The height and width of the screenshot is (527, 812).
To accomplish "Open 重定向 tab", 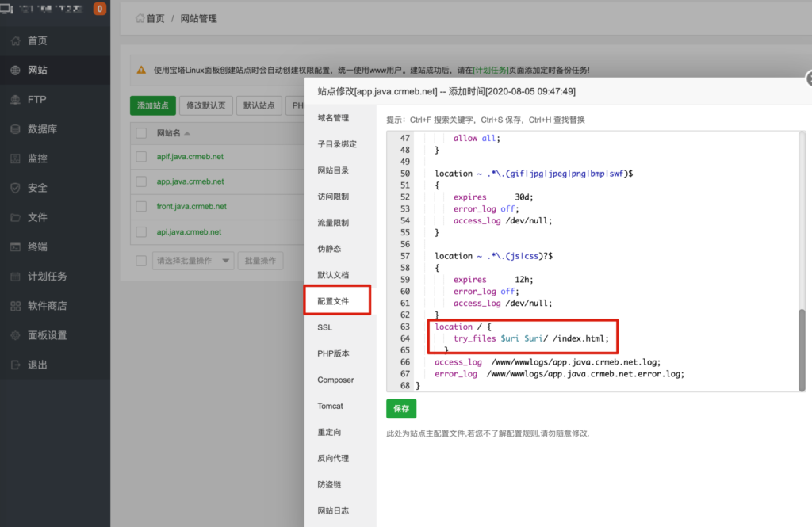I will (329, 432).
